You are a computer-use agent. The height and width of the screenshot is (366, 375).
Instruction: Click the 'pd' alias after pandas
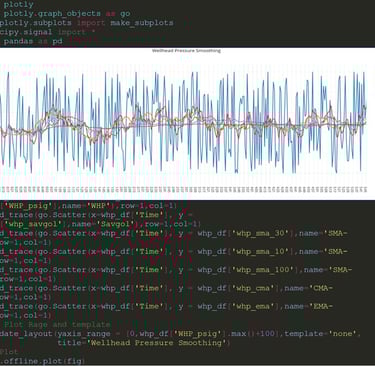(x=57, y=42)
